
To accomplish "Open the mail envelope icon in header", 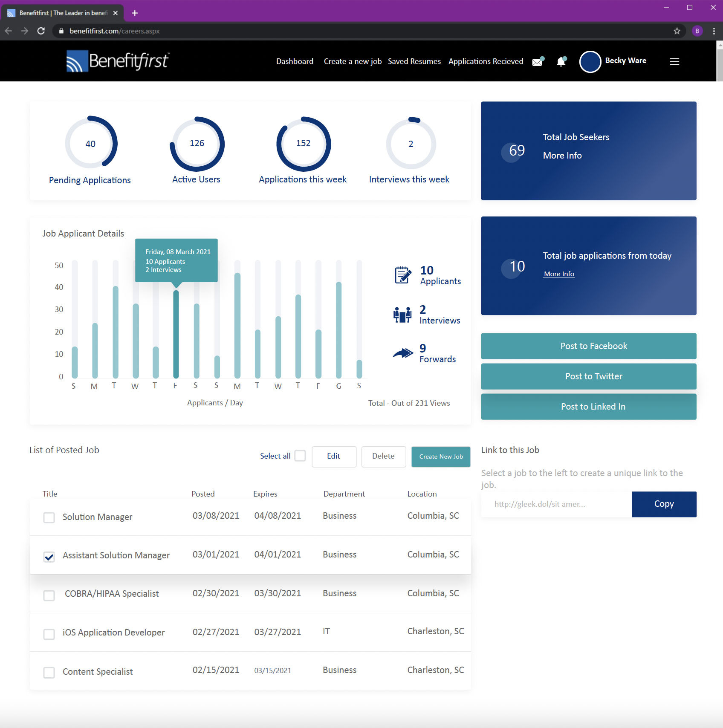I will coord(538,62).
